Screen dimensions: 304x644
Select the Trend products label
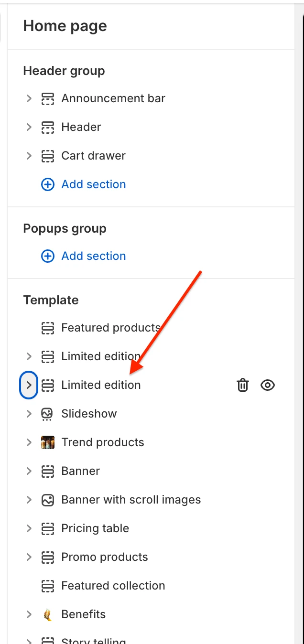pyautogui.click(x=103, y=442)
